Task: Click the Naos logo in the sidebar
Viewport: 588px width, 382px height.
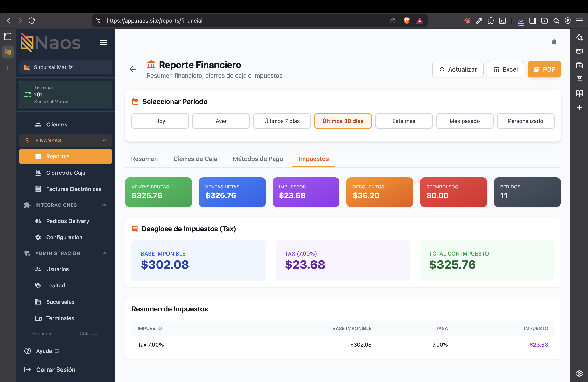Action: (x=50, y=43)
